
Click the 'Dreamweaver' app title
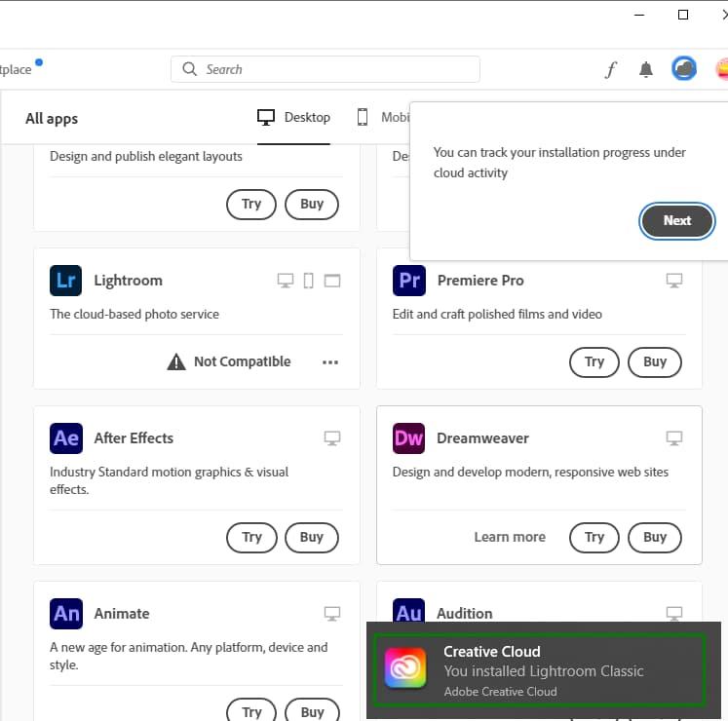pyautogui.click(x=482, y=438)
